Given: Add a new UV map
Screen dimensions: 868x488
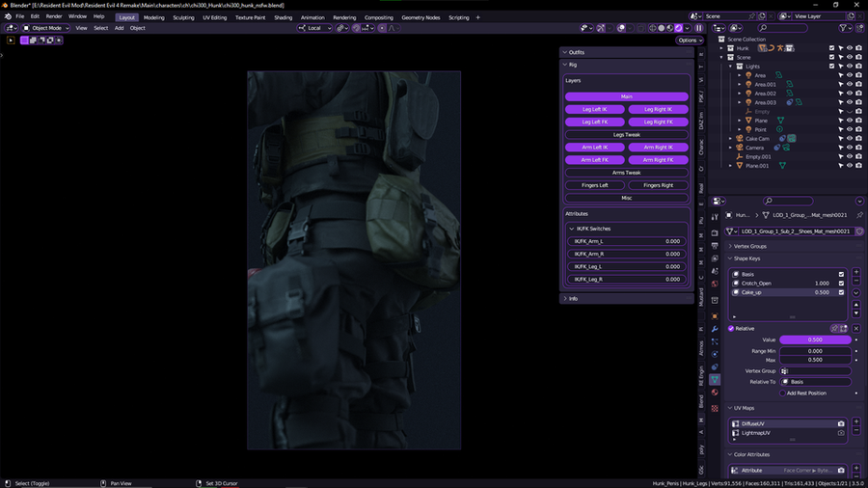Looking at the screenshot, I should [x=855, y=421].
